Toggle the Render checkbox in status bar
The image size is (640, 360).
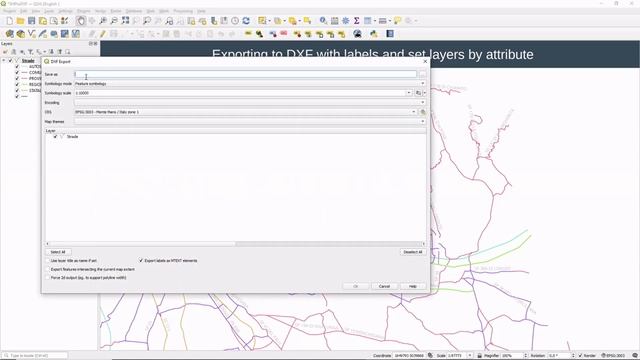580,356
